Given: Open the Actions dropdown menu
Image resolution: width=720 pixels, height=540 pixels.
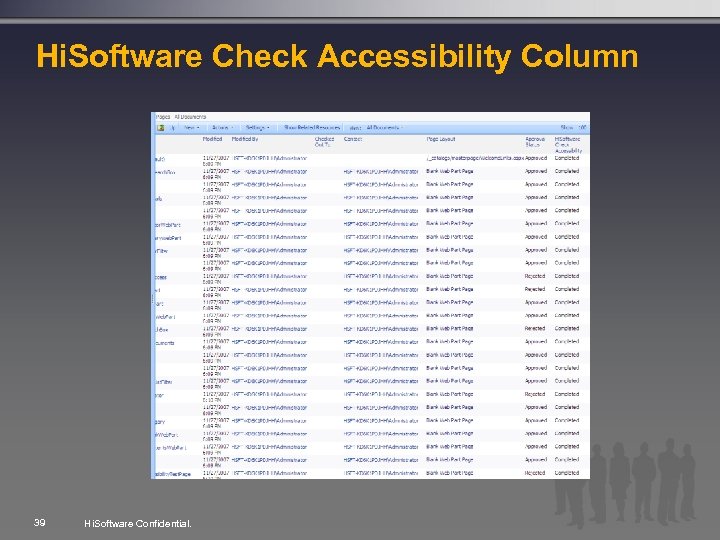Looking at the screenshot, I should (223, 128).
